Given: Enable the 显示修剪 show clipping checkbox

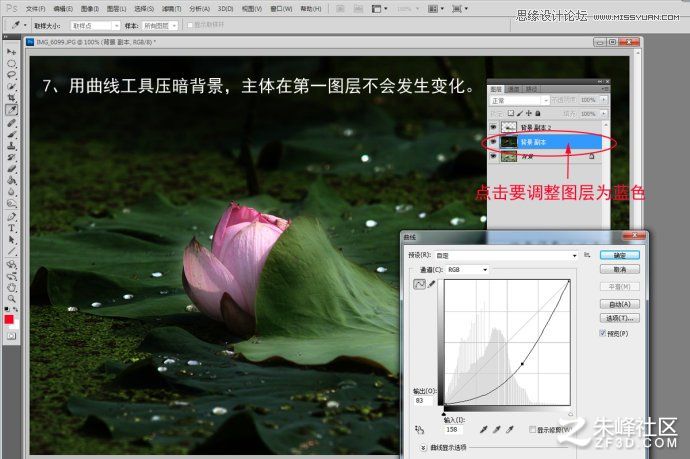Looking at the screenshot, I should pyautogui.click(x=533, y=429).
